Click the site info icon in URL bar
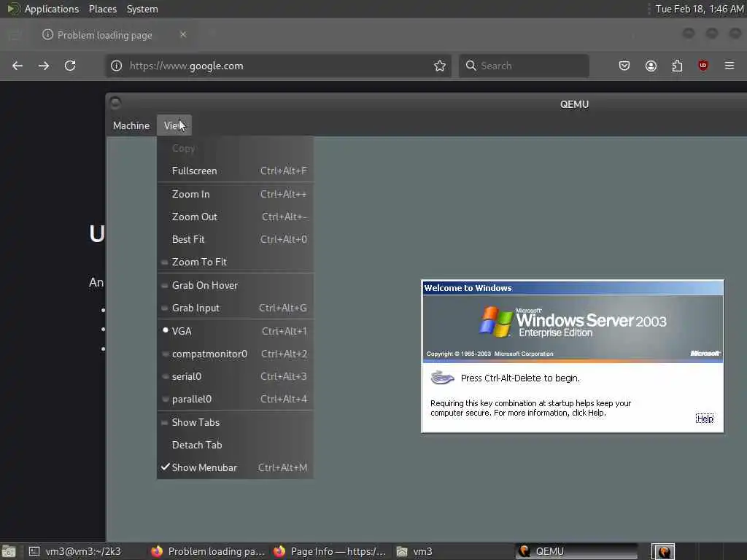This screenshot has height=560, width=747. pos(116,66)
